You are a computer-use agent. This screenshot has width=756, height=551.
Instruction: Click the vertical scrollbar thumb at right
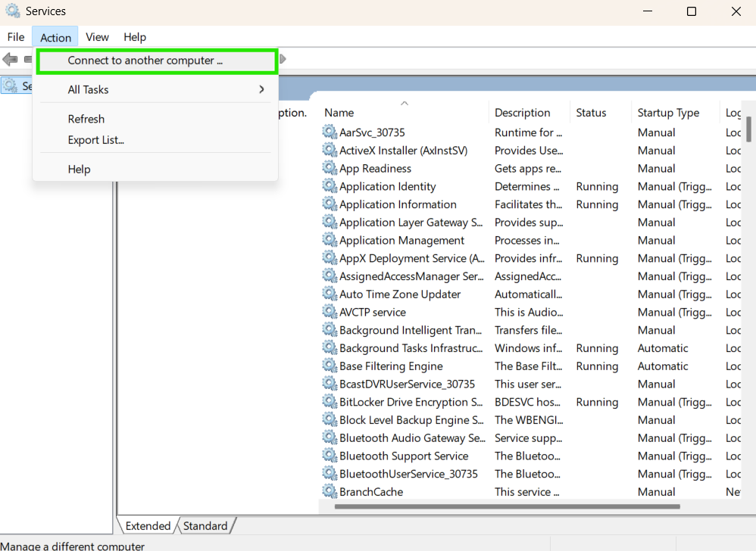pos(748,129)
